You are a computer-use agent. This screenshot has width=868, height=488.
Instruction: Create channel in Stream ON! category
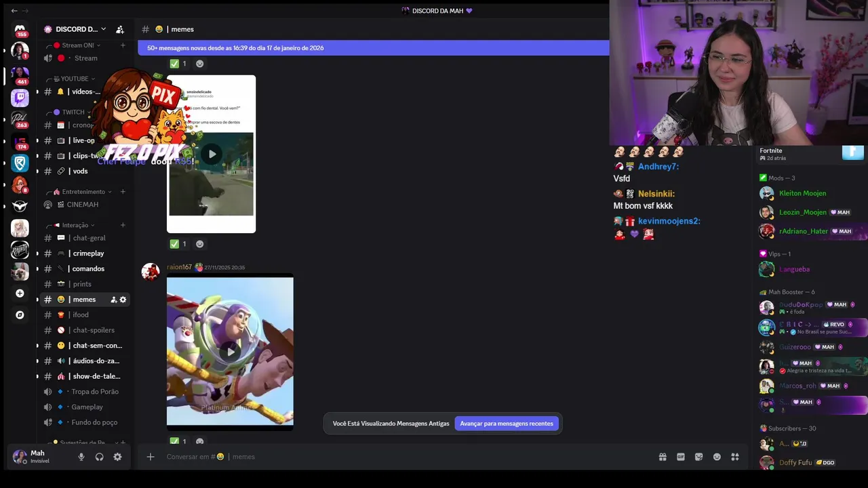coord(123,45)
